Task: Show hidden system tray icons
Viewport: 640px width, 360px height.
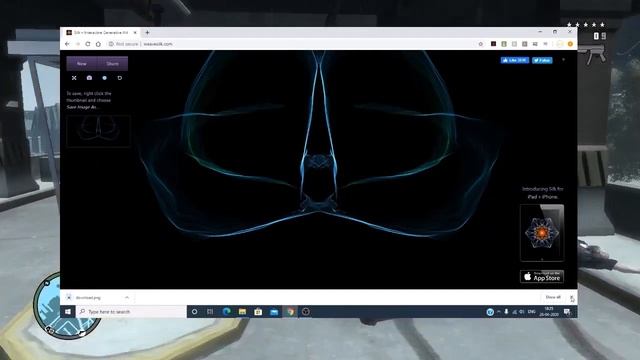Action: 499,312
